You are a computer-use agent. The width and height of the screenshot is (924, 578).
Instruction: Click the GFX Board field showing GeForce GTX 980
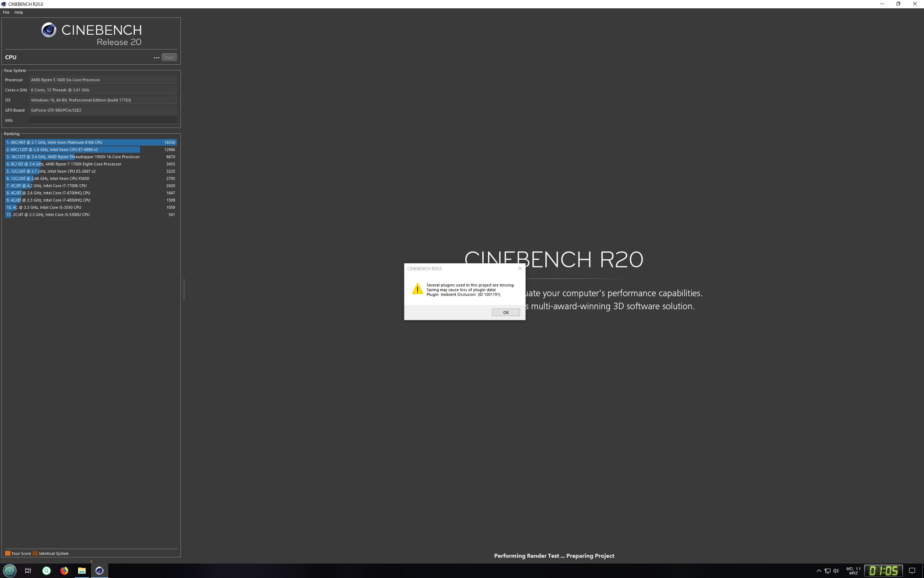(103, 110)
